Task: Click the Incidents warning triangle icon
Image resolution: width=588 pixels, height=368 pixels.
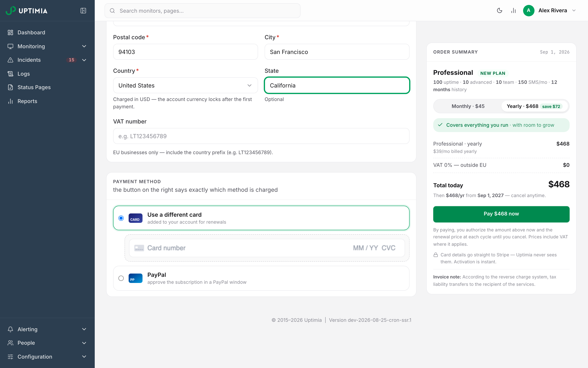Action: pos(10,60)
